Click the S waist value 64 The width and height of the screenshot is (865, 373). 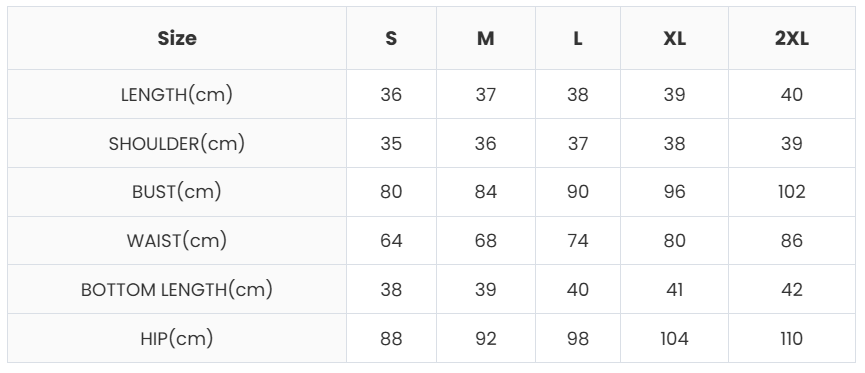[391, 241]
